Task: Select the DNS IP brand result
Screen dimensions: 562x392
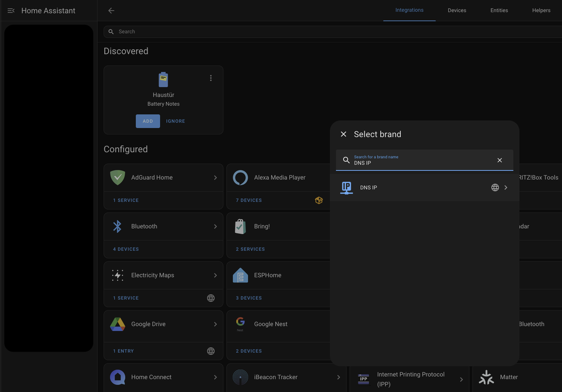Action: [x=424, y=188]
